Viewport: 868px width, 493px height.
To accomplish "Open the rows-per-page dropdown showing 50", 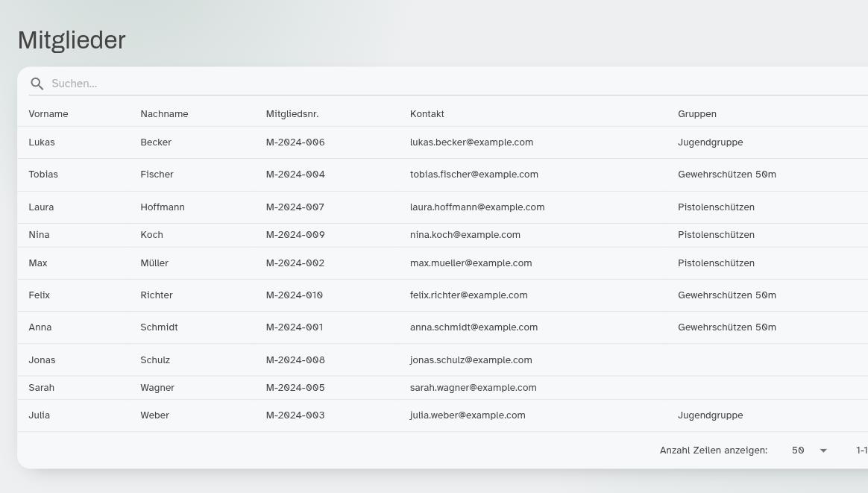I will coord(809,450).
